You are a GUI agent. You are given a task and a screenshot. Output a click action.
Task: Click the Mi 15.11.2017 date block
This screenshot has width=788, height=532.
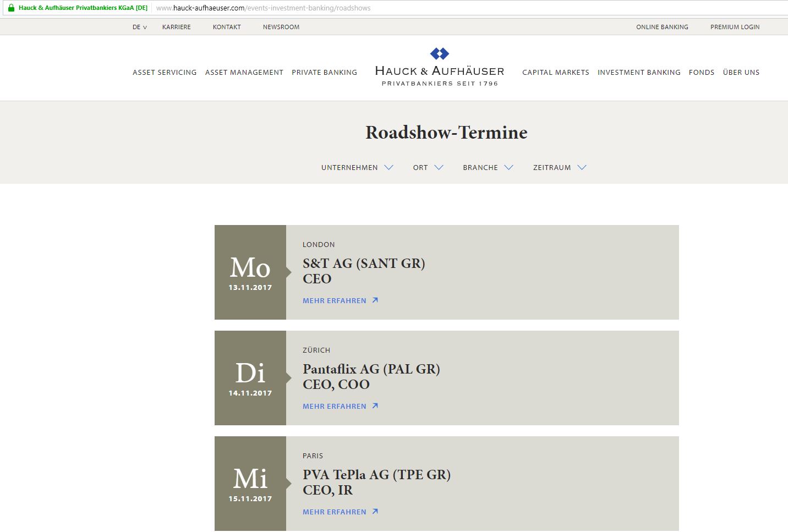[250, 484]
